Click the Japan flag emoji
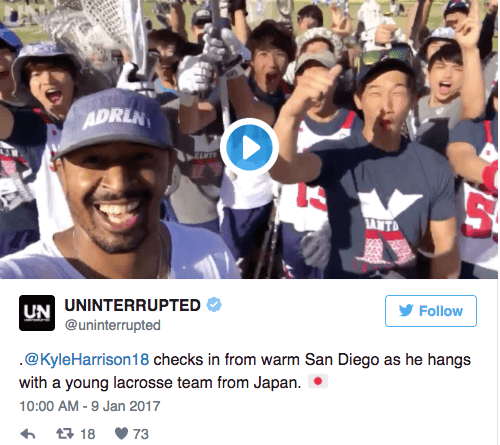Screen dimensions: 500x445 318,381
